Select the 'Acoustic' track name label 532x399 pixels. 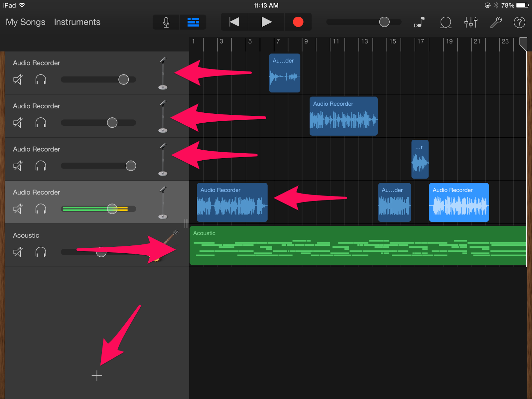pyautogui.click(x=26, y=235)
